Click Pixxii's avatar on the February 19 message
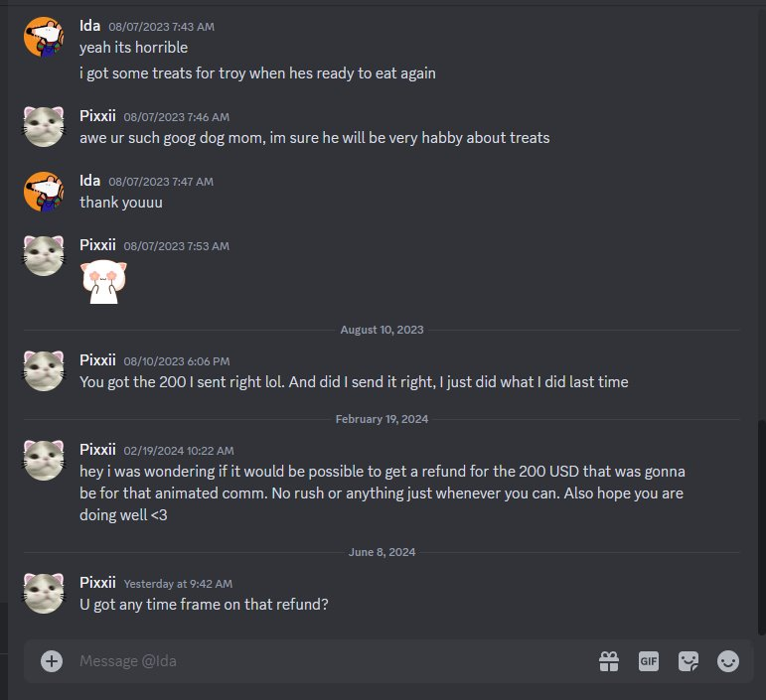Viewport: 766px width, 700px height. (x=44, y=460)
